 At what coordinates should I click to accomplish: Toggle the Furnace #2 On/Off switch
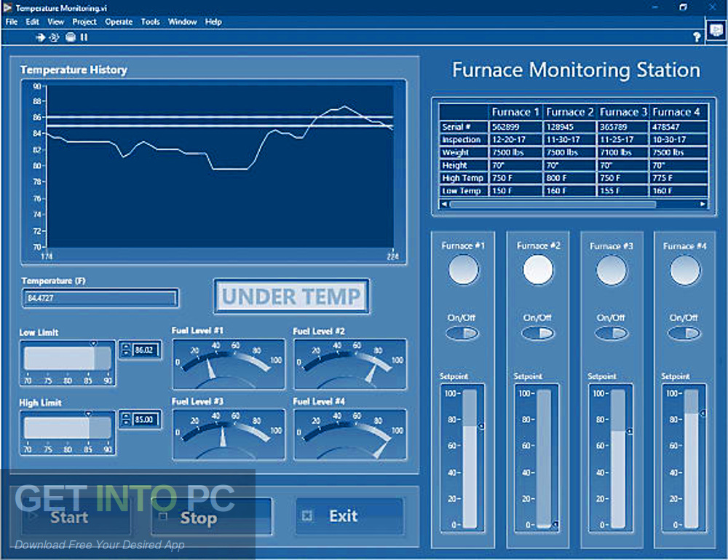click(538, 333)
